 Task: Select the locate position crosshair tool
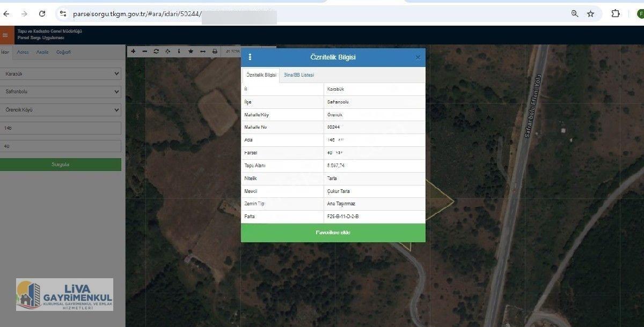(x=167, y=51)
